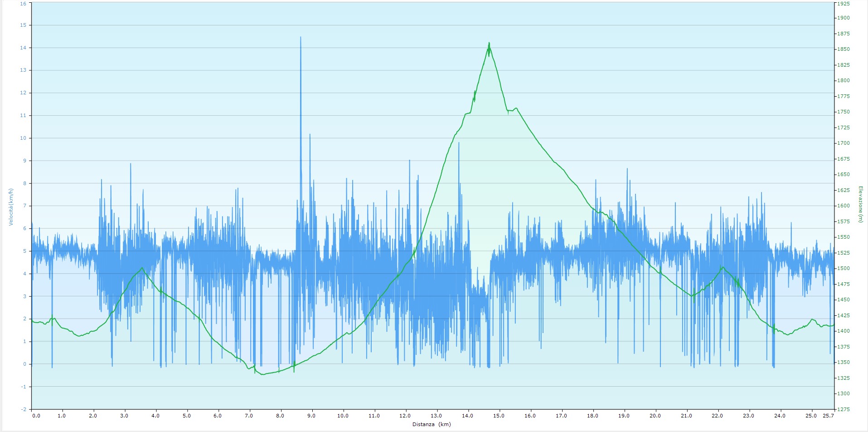Image resolution: width=868 pixels, height=432 pixels.
Task: Click the 'Elevazione (m)' right axis title
Action: [x=860, y=204]
